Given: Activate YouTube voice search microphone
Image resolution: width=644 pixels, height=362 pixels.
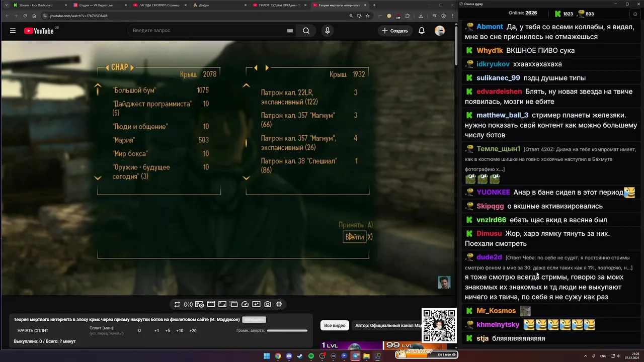Looking at the screenshot, I should [328, 31].
